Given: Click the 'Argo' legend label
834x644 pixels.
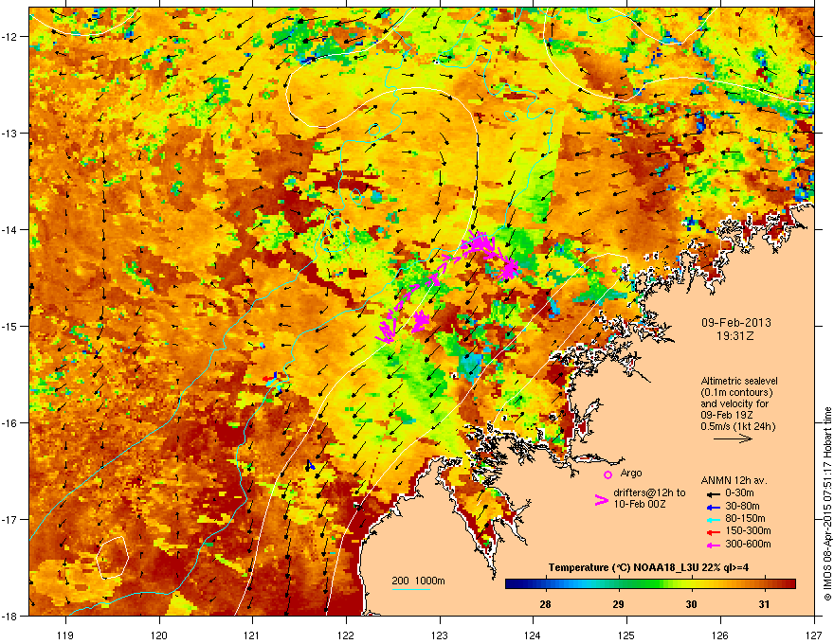Looking at the screenshot, I should click(x=631, y=473).
